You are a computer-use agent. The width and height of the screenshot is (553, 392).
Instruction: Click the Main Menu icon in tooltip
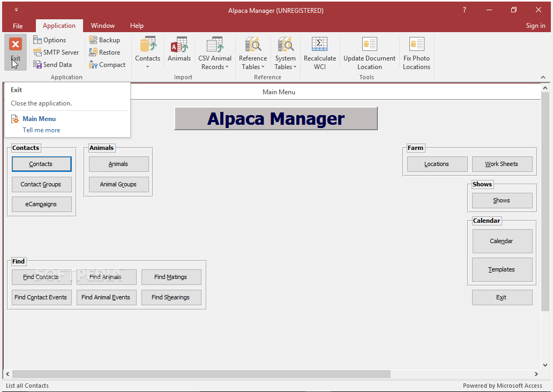point(15,119)
